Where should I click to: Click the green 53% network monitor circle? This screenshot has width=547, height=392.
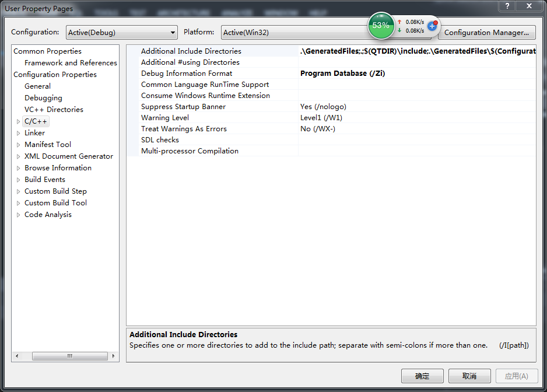381,26
